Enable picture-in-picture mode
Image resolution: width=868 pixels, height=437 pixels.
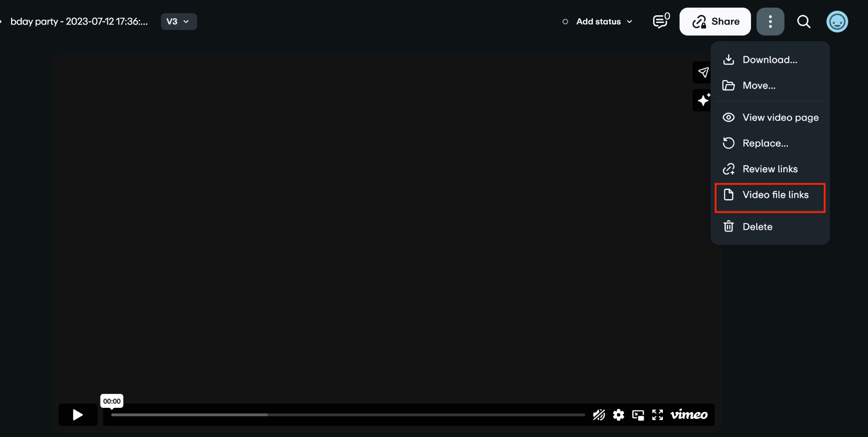637,415
